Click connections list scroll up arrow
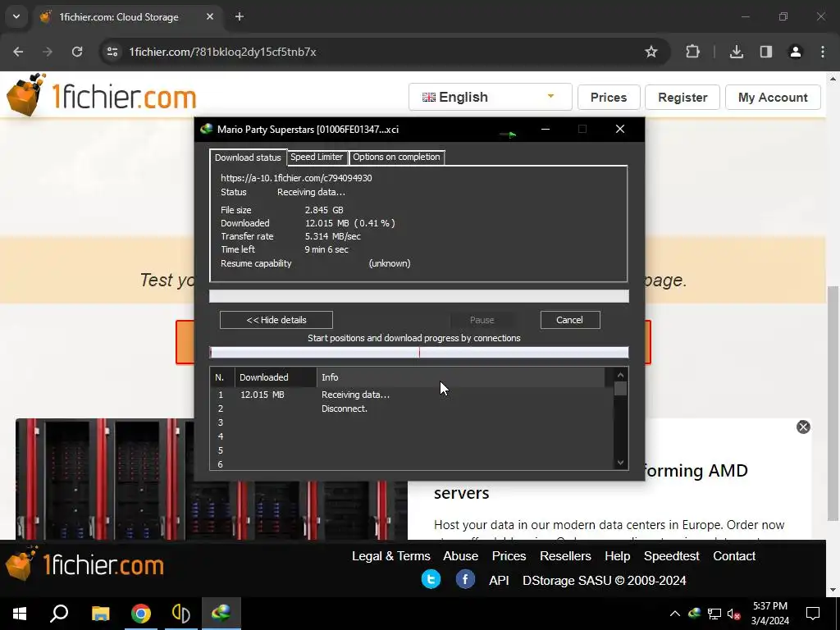Image resolution: width=840 pixels, height=630 pixels. pos(620,375)
